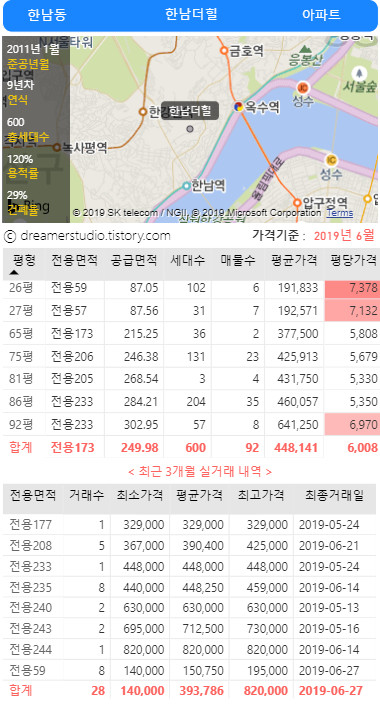Image resolution: width=380 pixels, height=704 pixels.
Task: Click the 한남더힐 map label
Action: [x=190, y=110]
